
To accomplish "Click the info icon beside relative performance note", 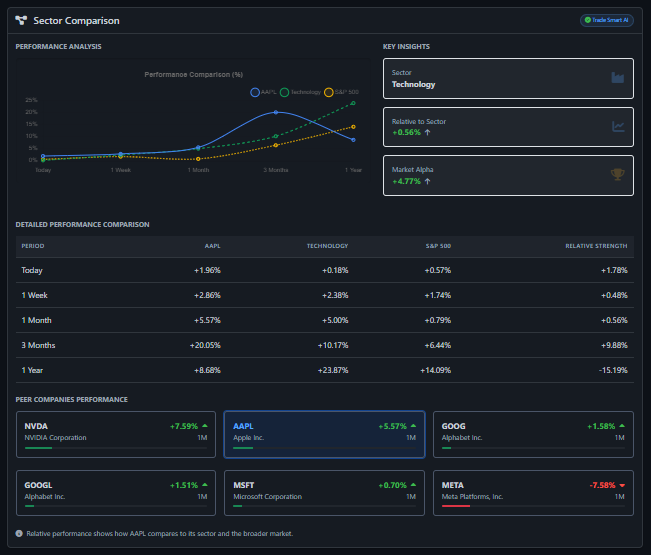I will pos(20,533).
